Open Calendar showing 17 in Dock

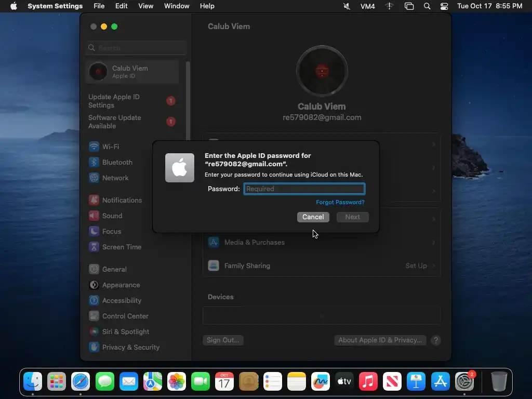pyautogui.click(x=224, y=381)
